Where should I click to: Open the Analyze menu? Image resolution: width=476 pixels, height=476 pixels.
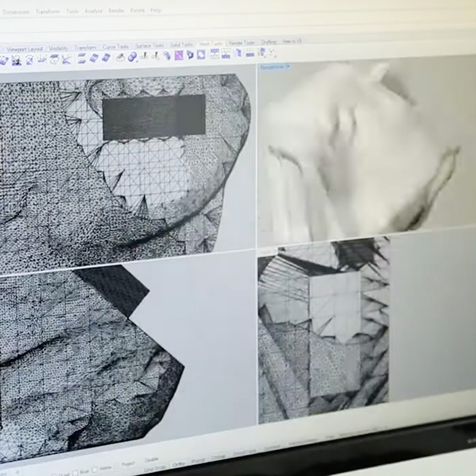(93, 11)
